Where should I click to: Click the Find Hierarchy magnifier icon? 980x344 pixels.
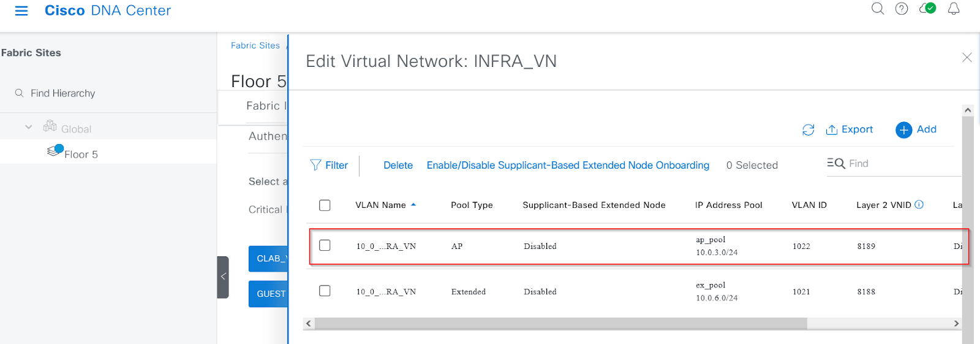[20, 93]
